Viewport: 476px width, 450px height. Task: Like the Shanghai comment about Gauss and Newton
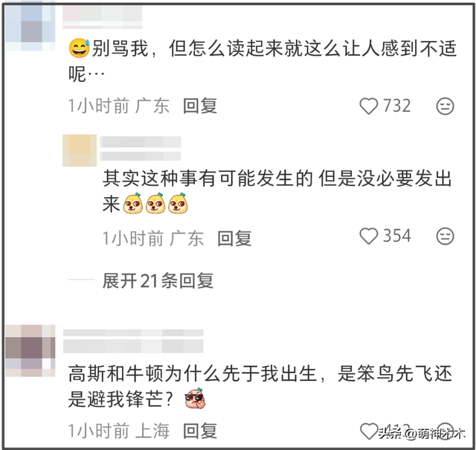(x=369, y=431)
